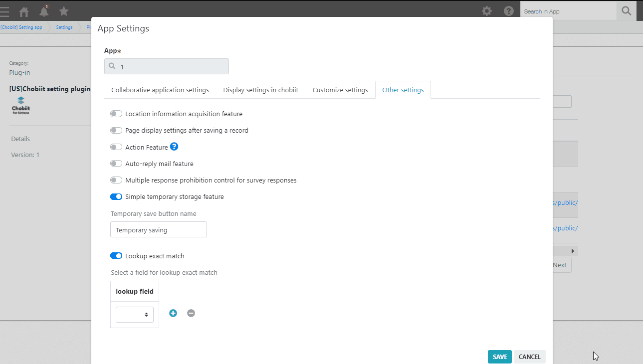643x364 pixels.
Task: Open the help question mark in header
Action: click(x=509, y=11)
